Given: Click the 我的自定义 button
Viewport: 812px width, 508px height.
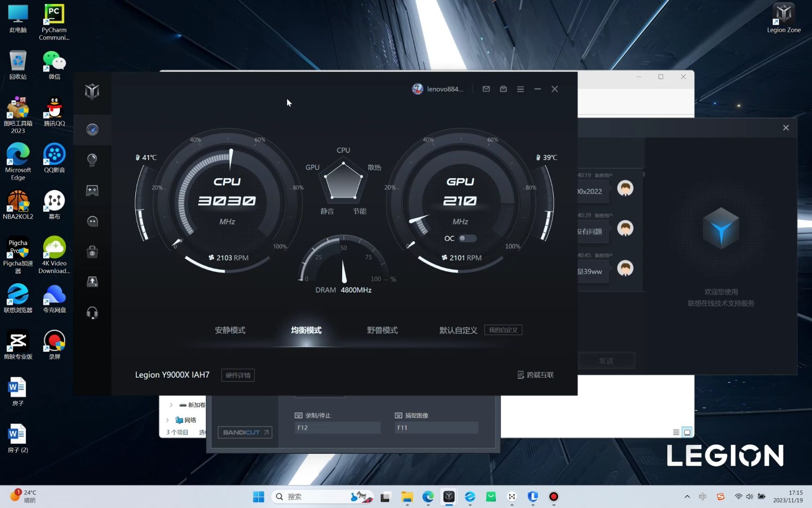Looking at the screenshot, I should coord(503,330).
